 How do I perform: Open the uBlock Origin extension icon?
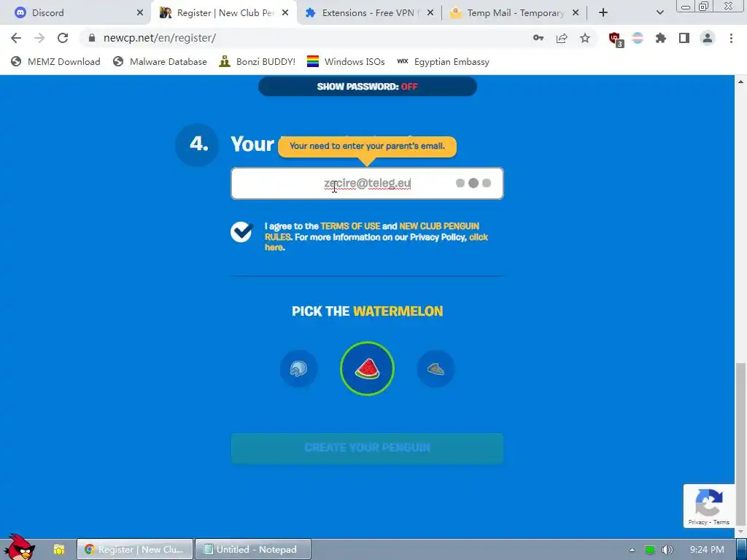tap(616, 39)
